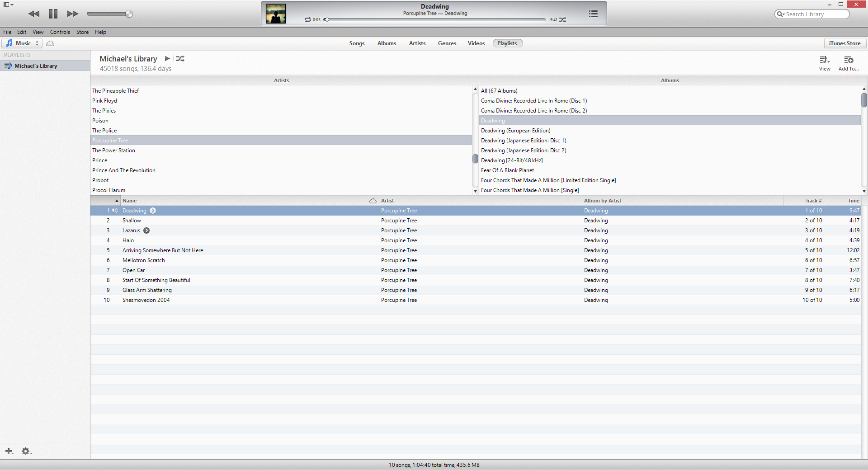This screenshot has width=868, height=470.
Task: Add a new playlist with plus button
Action: [9, 451]
